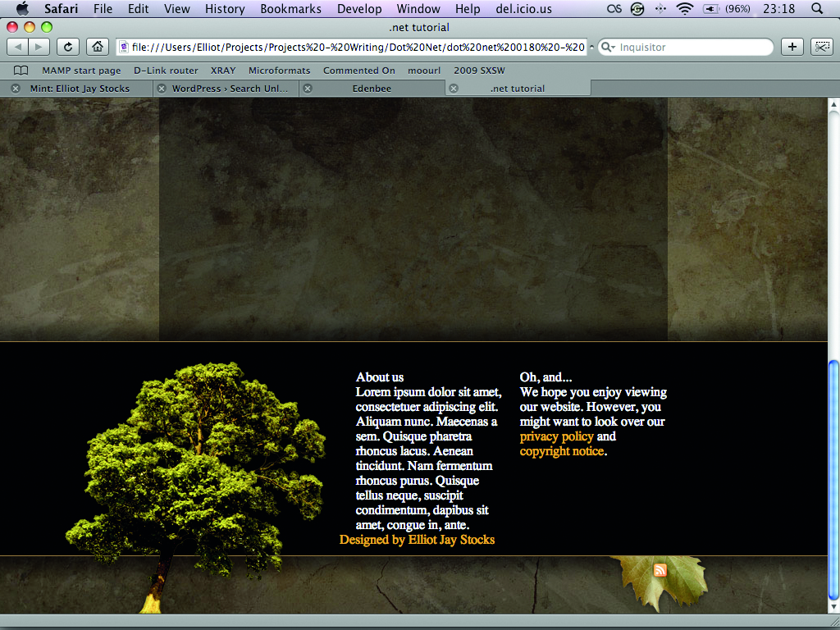The width and height of the screenshot is (840, 630).
Task: Open the XRAY bookmark
Action: (x=223, y=71)
